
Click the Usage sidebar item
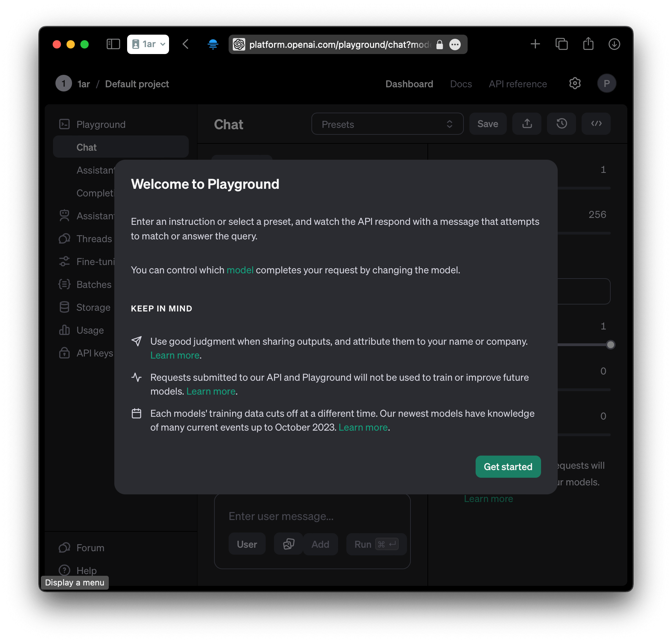[90, 330]
